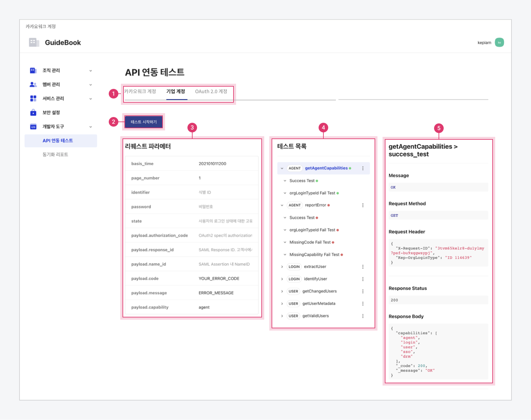The width and height of the screenshot is (531, 420).
Task: Open more options for getAgentCapabilities
Action: pos(363,168)
